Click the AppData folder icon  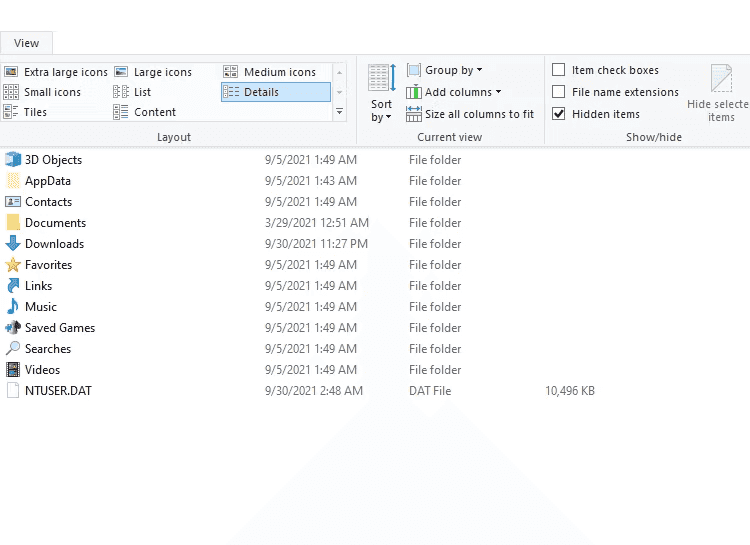pyautogui.click(x=13, y=180)
